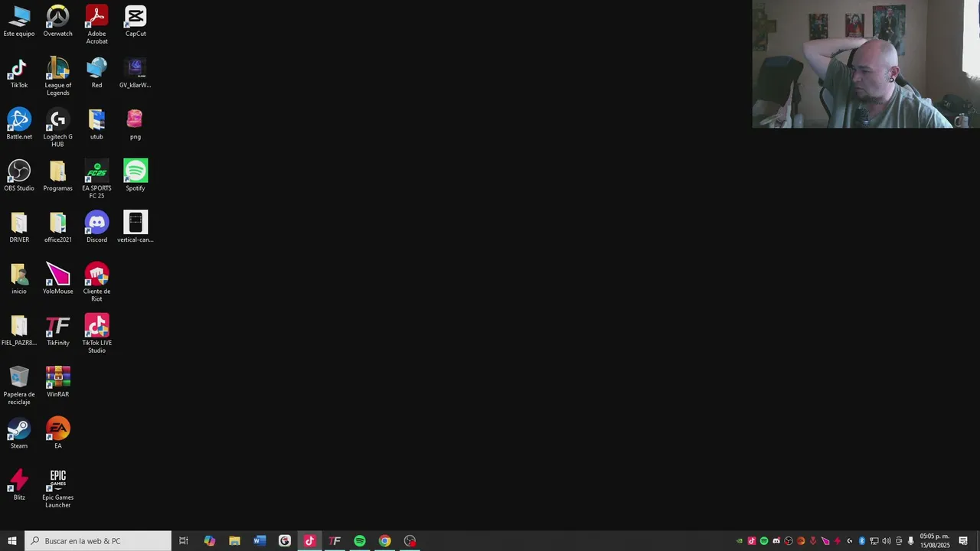Click the Discord tray icon
This screenshot has height=551, width=980.
coord(776,541)
